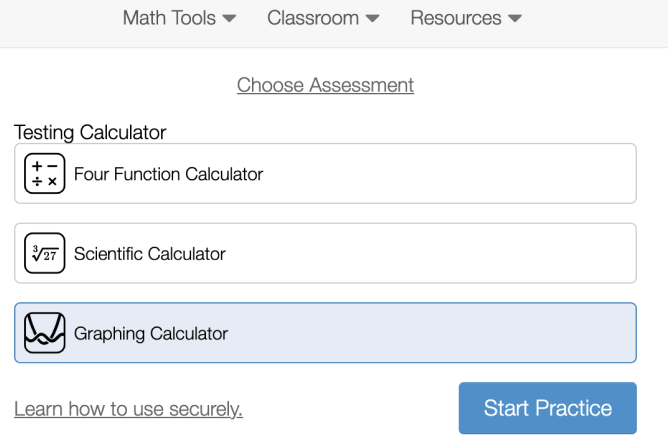
Task: Click the Testing Calculator heading
Action: (90, 132)
